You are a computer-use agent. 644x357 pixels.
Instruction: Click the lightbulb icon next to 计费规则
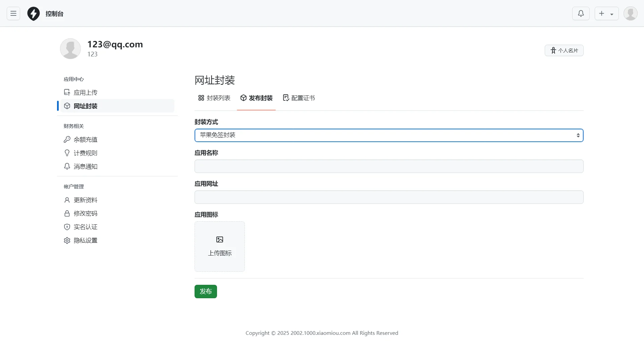[67, 153]
